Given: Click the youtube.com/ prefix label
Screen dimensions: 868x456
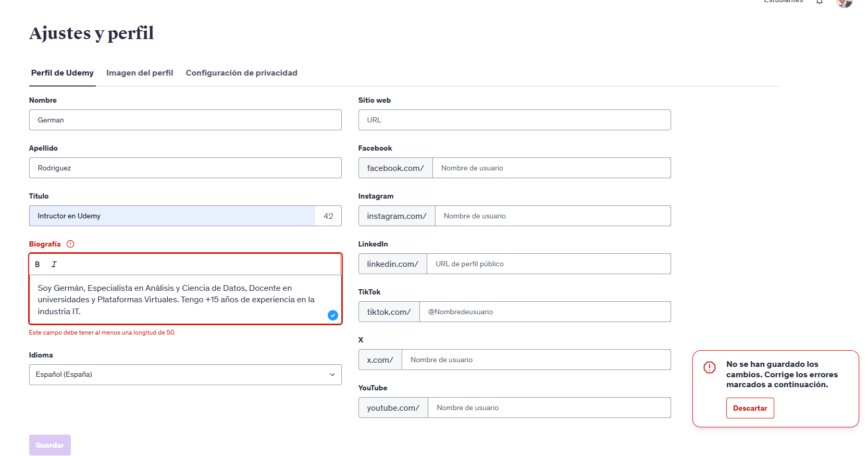Looking at the screenshot, I should tap(393, 408).
